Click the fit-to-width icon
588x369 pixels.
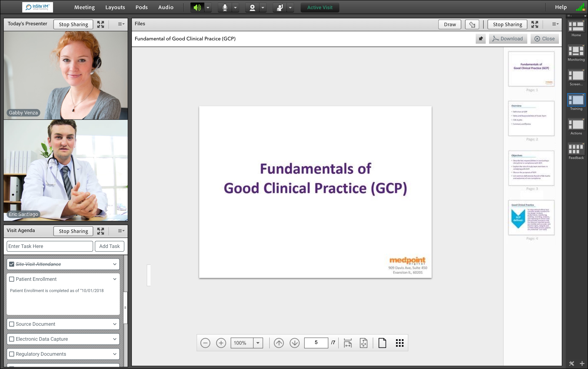point(348,343)
